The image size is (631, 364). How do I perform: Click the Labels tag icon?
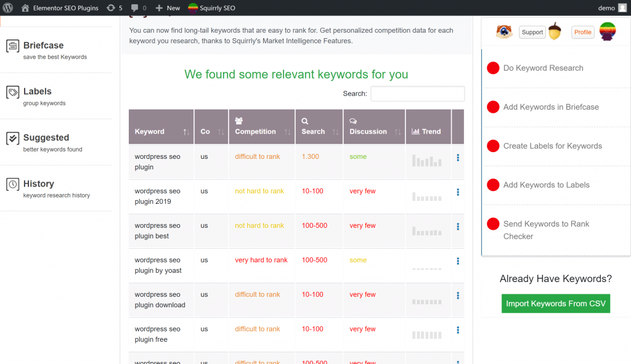[x=12, y=92]
